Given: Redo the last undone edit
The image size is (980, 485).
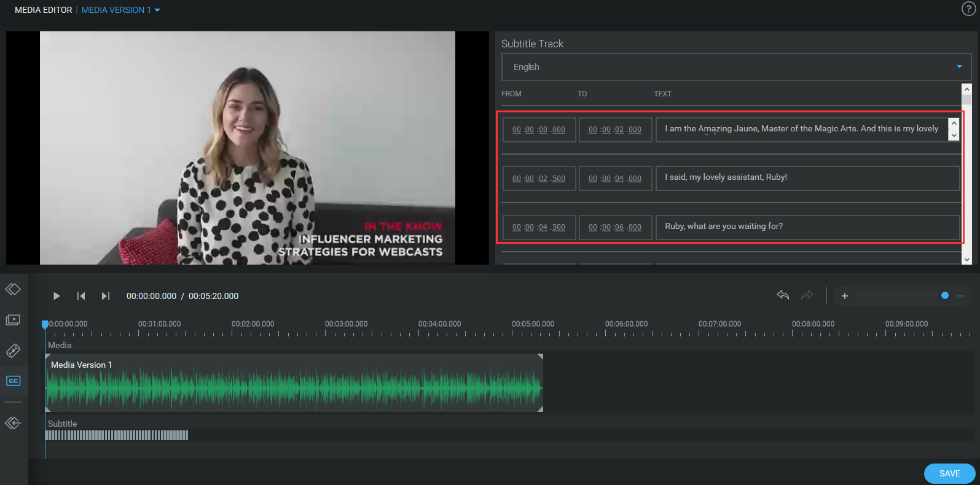Looking at the screenshot, I should [807, 295].
